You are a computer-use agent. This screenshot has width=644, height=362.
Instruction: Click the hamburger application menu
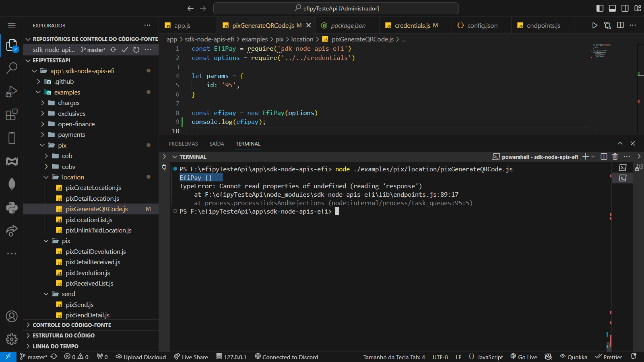[12, 25]
